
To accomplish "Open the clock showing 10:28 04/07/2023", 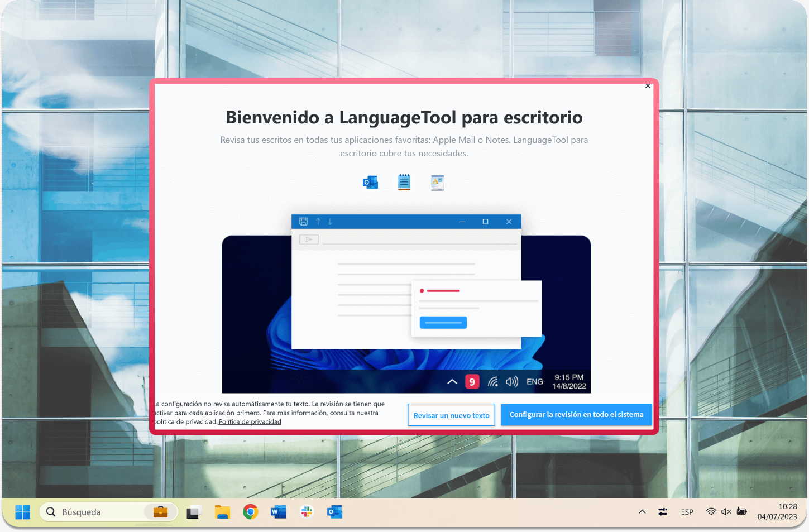I will coord(777,512).
